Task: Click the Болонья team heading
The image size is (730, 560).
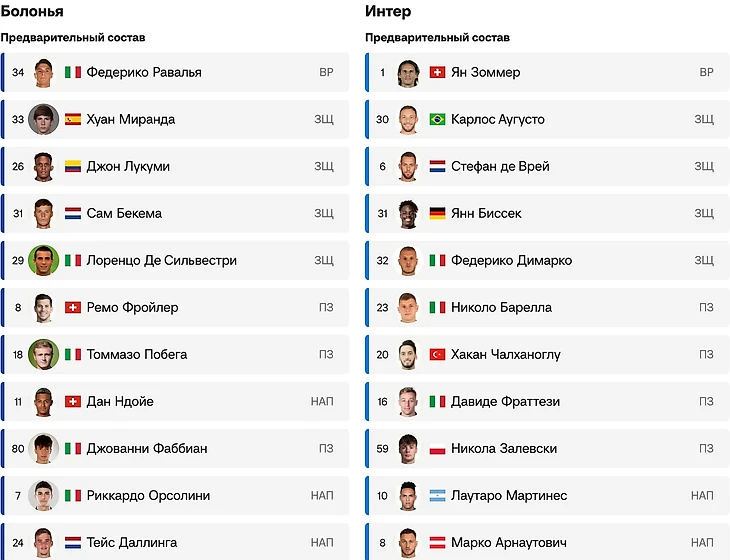Action: coord(32,11)
